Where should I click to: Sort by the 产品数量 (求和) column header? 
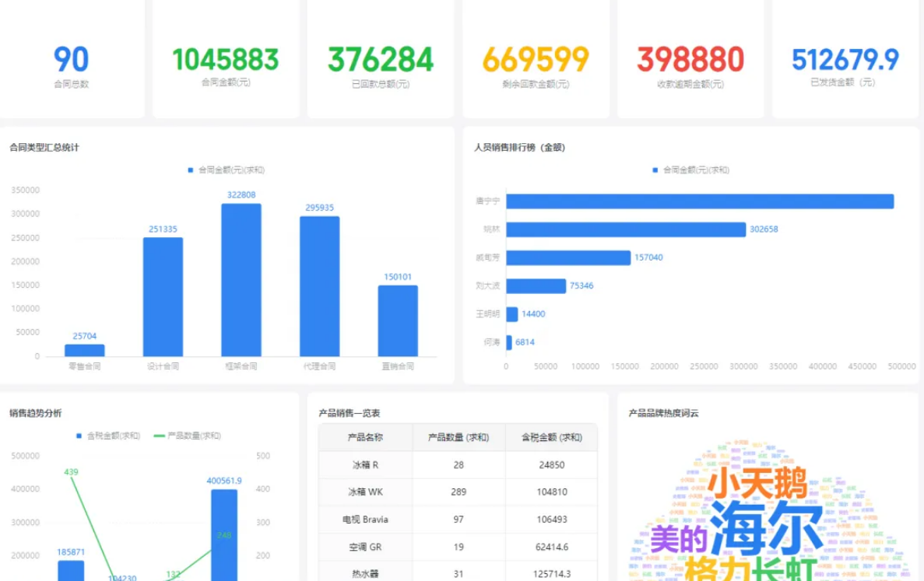click(458, 437)
